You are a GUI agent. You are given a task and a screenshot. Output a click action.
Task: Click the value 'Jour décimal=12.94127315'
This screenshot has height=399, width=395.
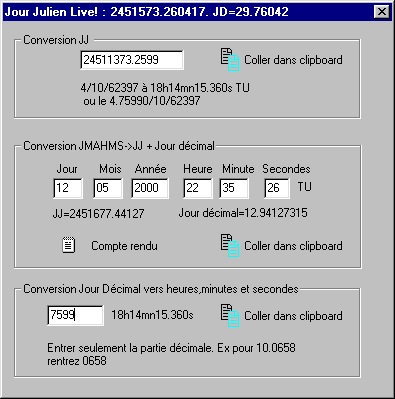click(x=243, y=213)
